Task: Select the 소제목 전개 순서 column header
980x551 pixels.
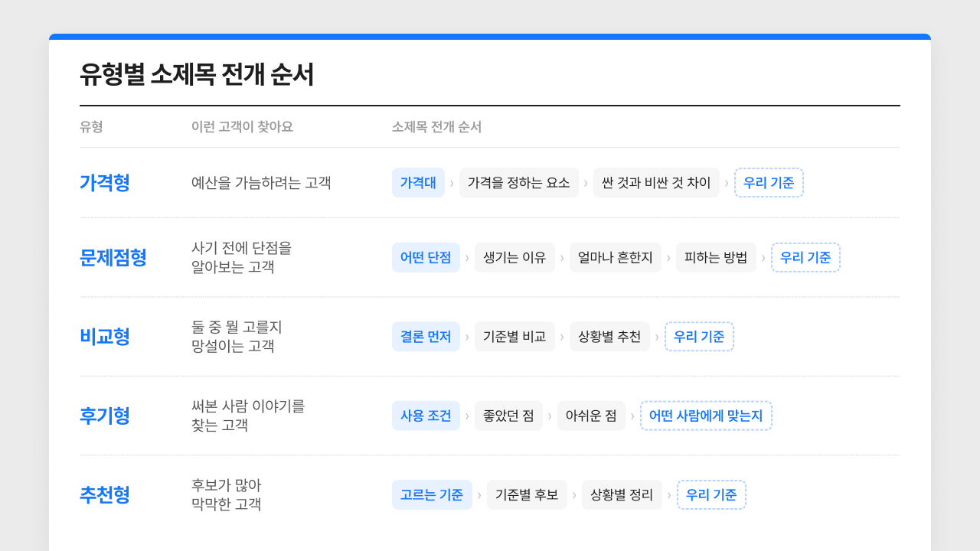Action: pyautogui.click(x=436, y=127)
